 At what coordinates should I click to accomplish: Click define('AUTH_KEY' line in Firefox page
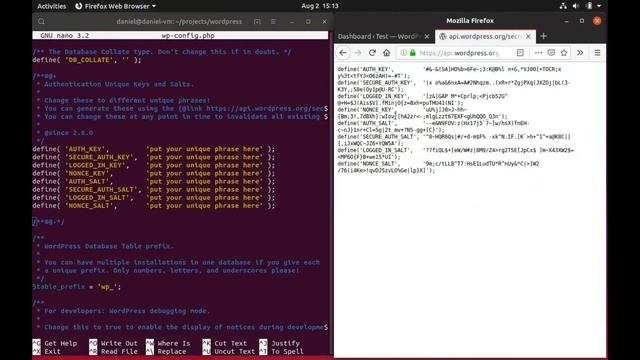click(449, 69)
